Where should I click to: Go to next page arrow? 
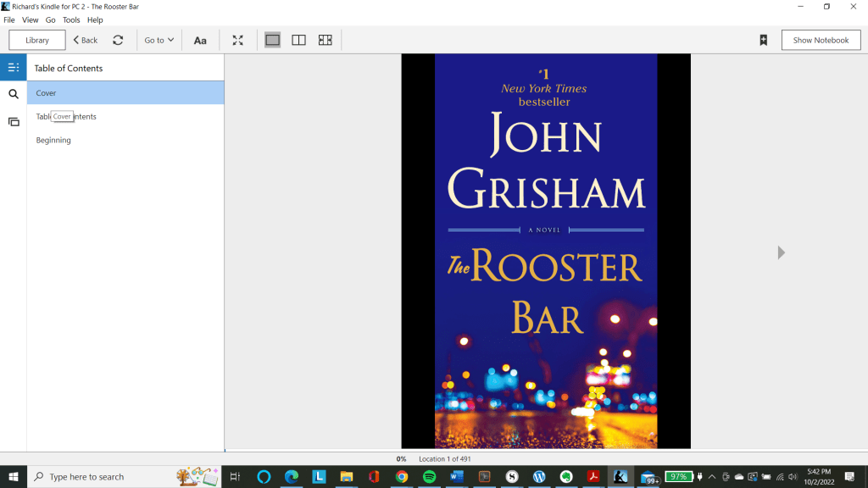point(781,252)
